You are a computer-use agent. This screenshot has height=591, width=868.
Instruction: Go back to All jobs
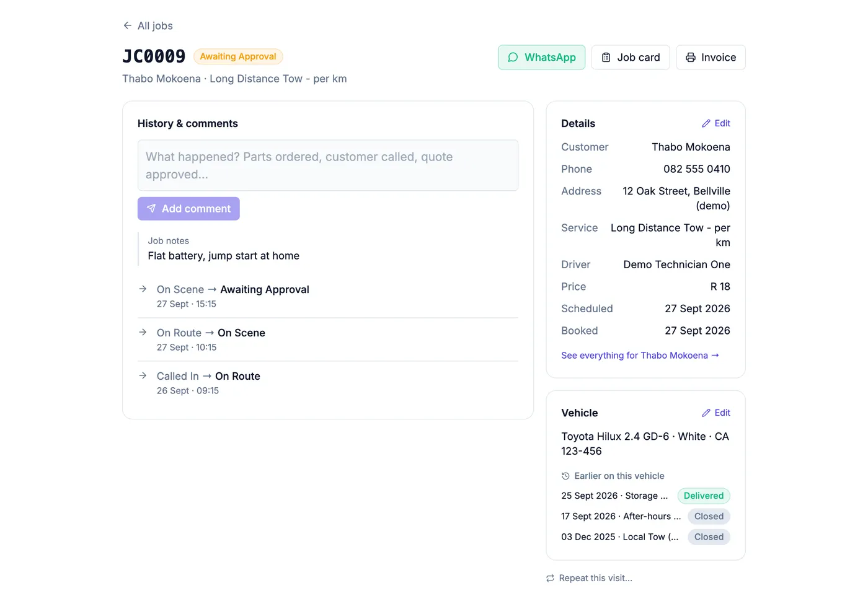[x=148, y=25]
